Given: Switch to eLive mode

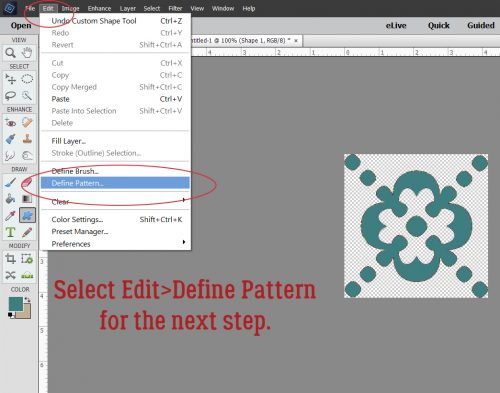Looking at the screenshot, I should point(396,25).
